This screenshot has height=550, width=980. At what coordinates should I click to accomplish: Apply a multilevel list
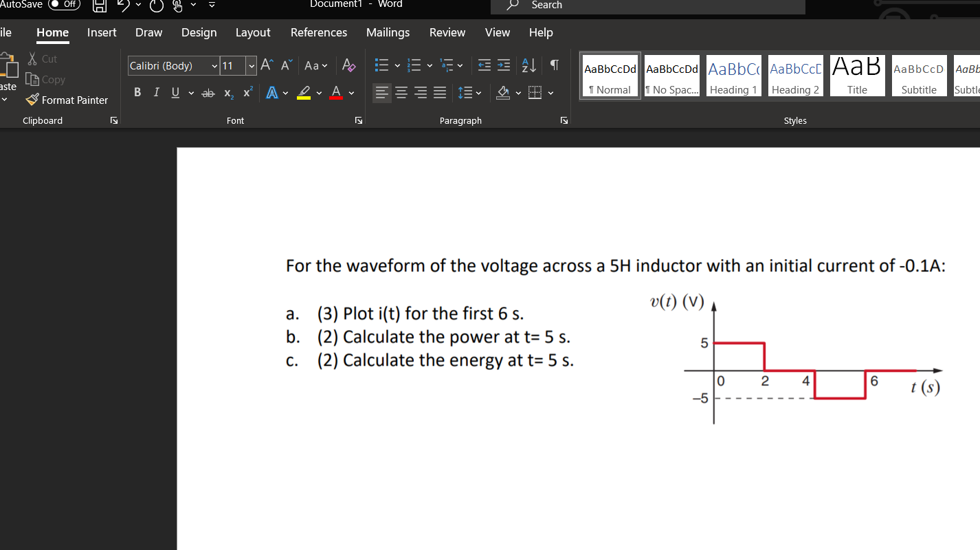(447, 65)
